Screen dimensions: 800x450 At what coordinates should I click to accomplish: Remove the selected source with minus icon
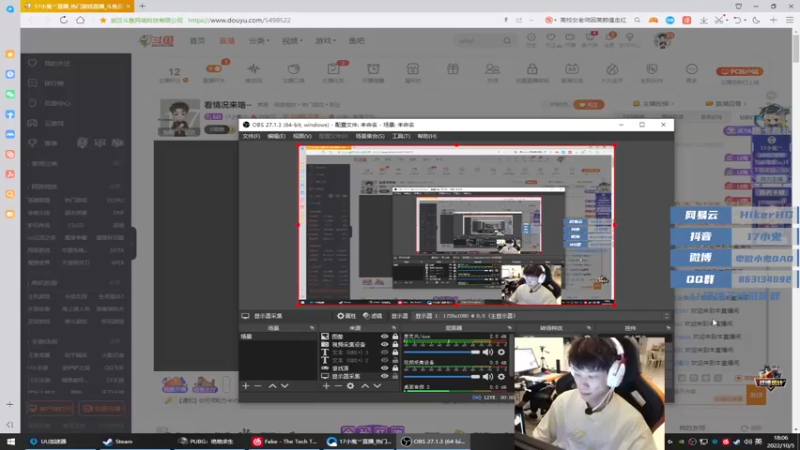coord(338,386)
